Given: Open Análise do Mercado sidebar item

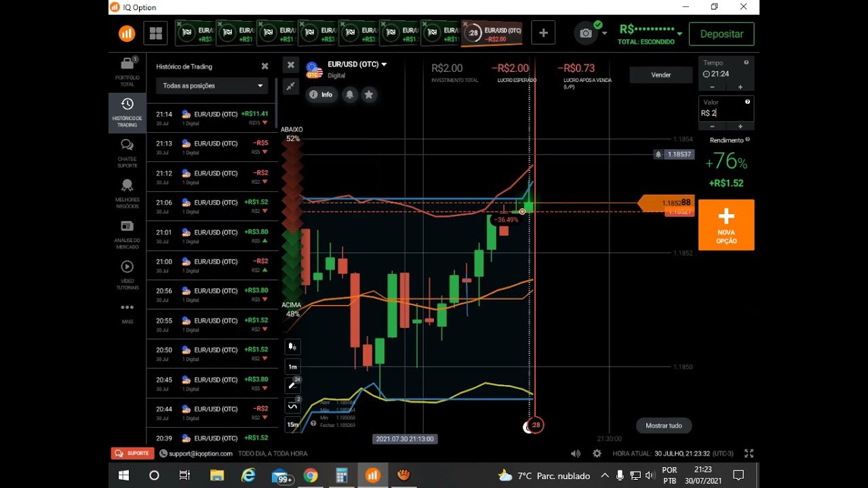Looking at the screenshot, I should pos(127,235).
